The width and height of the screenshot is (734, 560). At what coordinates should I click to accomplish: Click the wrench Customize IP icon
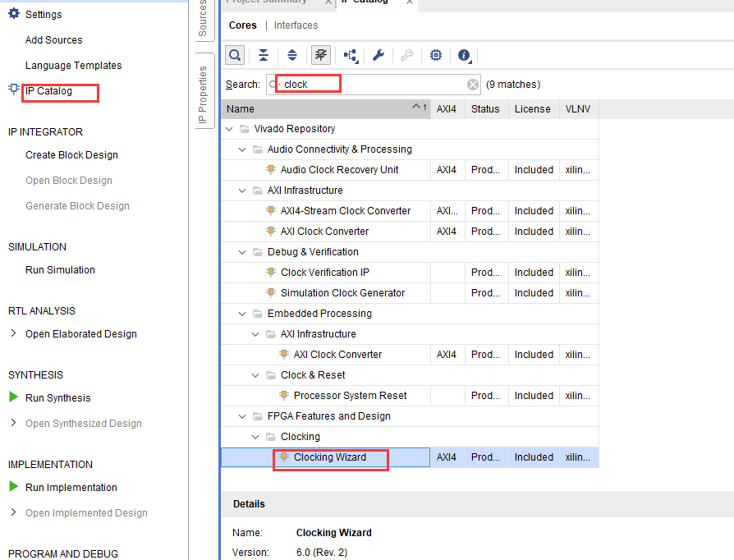[x=378, y=55]
